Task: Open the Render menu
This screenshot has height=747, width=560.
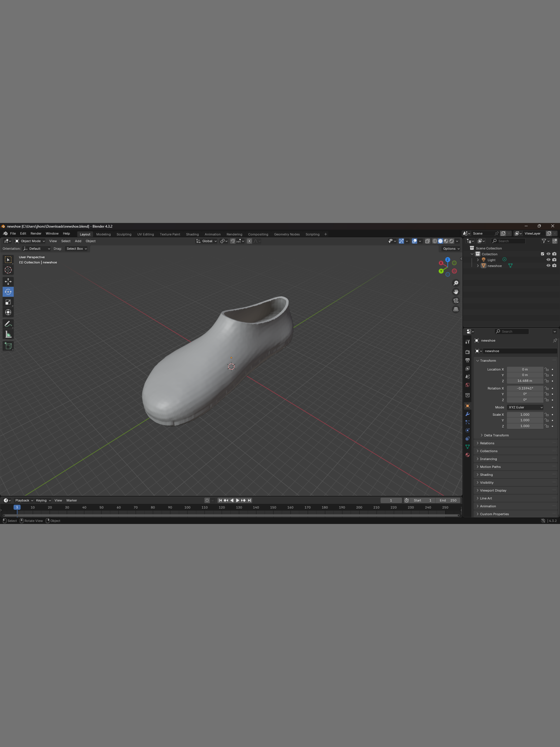Action: pyautogui.click(x=36, y=234)
